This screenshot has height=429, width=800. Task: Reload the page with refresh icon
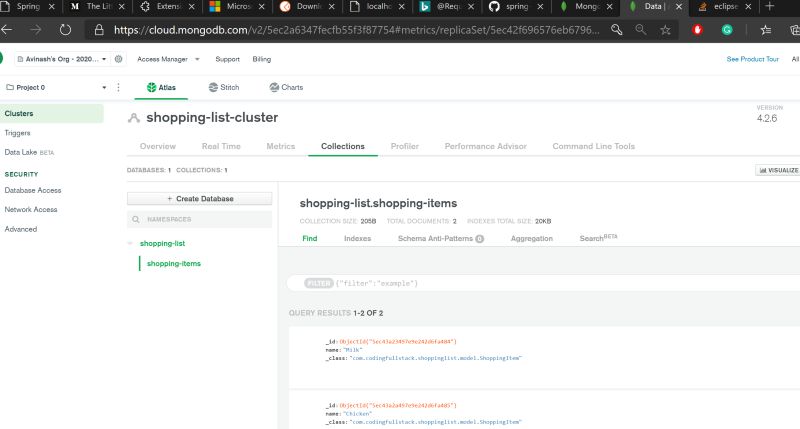point(65,30)
